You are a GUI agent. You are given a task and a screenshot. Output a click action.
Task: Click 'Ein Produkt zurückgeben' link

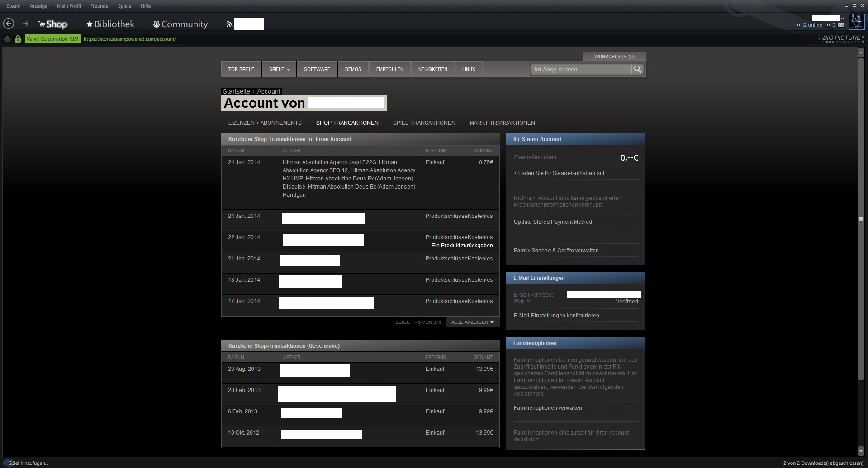(x=462, y=246)
